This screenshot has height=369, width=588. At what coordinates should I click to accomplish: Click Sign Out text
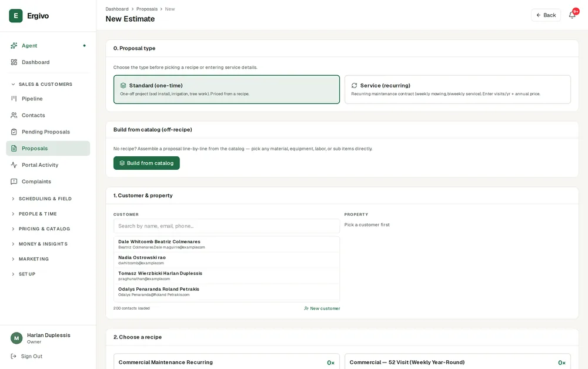[x=32, y=356]
